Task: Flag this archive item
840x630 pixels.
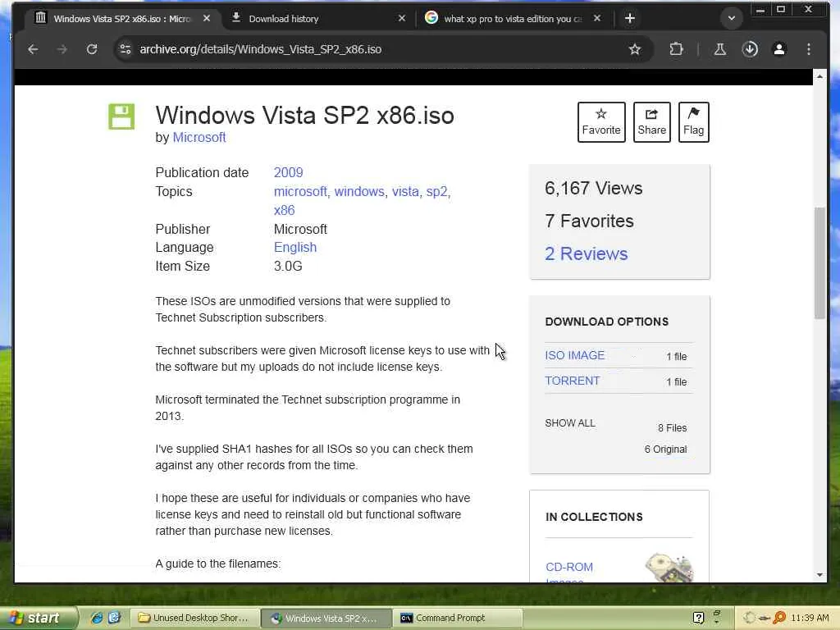Action: (693, 122)
